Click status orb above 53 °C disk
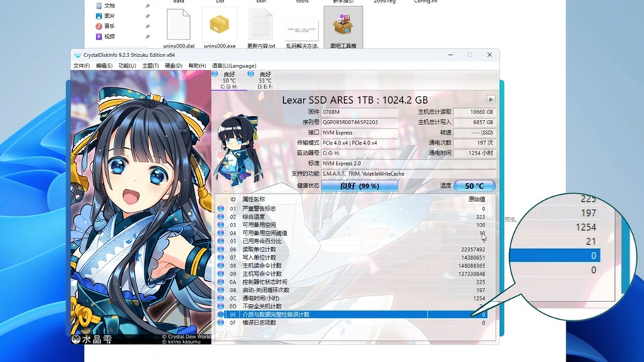This screenshot has height=362, width=644. [251, 74]
